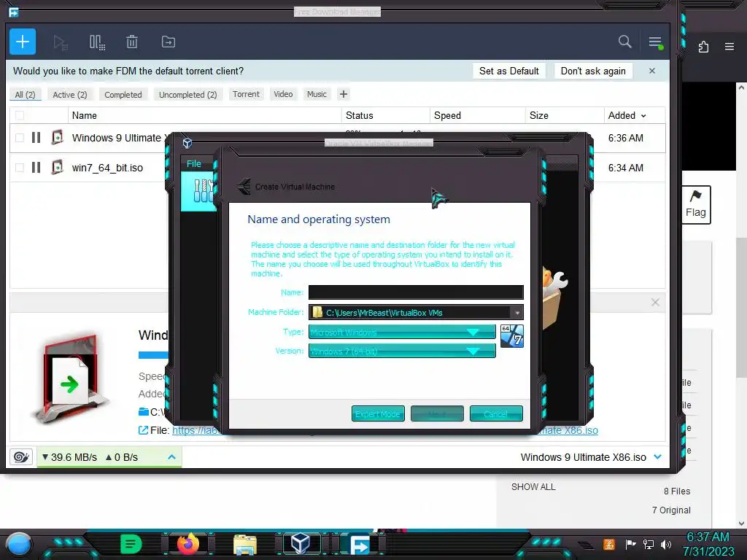Click Don't ask again button

[593, 71]
